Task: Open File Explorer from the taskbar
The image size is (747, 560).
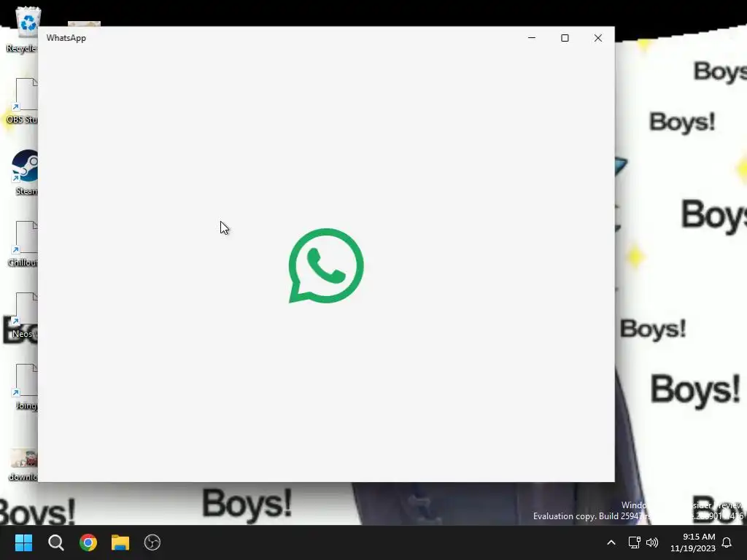Action: [x=120, y=542]
